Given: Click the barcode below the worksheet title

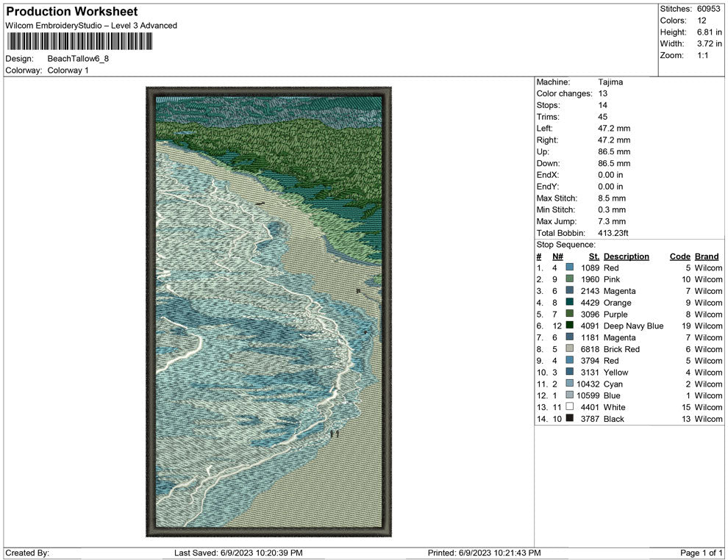Looking at the screenshot, I should (79, 41).
